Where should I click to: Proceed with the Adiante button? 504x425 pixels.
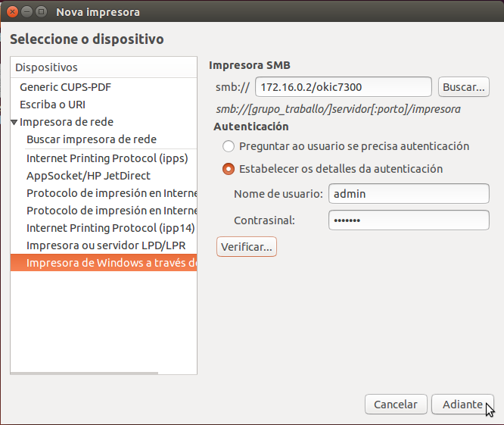[x=462, y=404]
